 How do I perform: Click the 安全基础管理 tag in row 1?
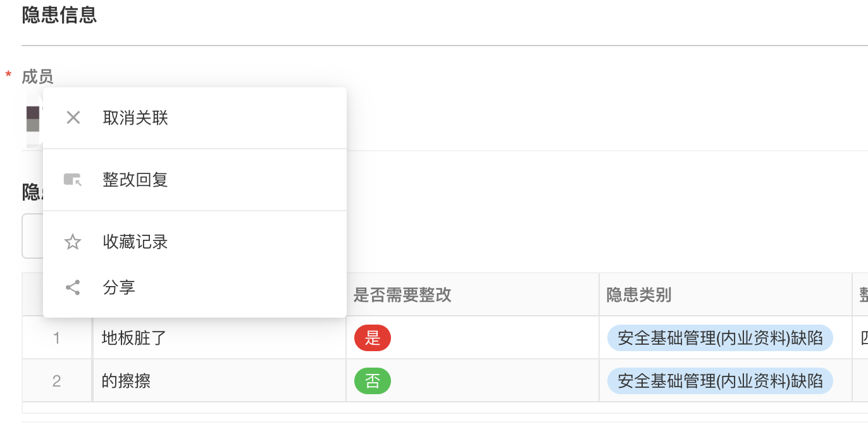click(x=720, y=339)
